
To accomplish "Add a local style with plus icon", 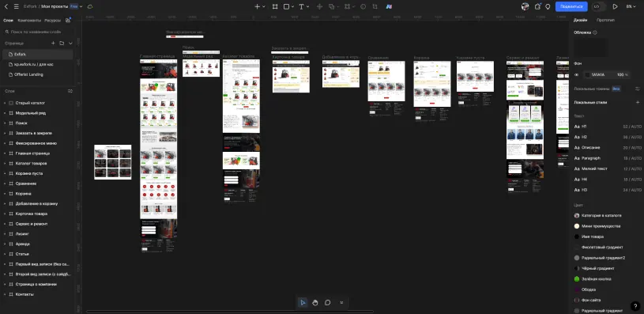I will tap(638, 102).
